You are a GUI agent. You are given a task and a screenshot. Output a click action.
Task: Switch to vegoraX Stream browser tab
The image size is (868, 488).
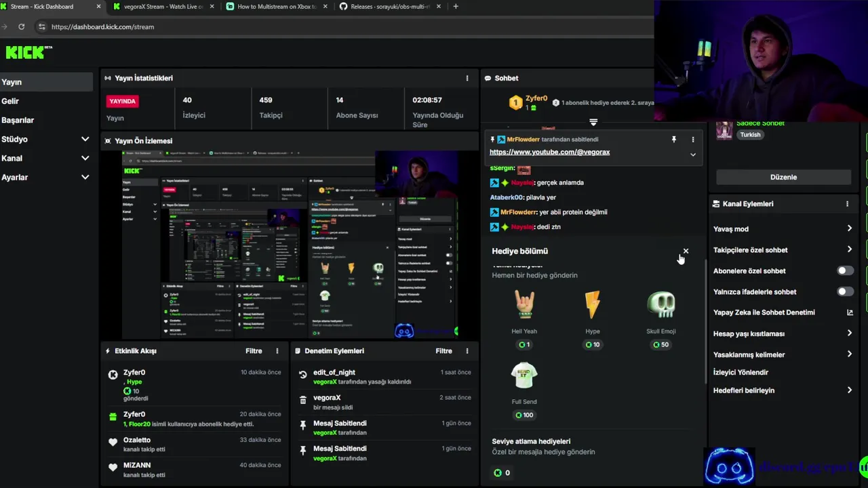point(163,7)
